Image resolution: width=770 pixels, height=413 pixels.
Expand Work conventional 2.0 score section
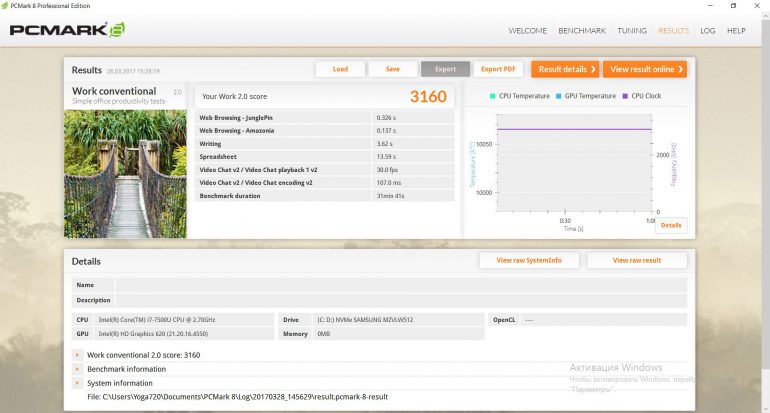tap(77, 355)
